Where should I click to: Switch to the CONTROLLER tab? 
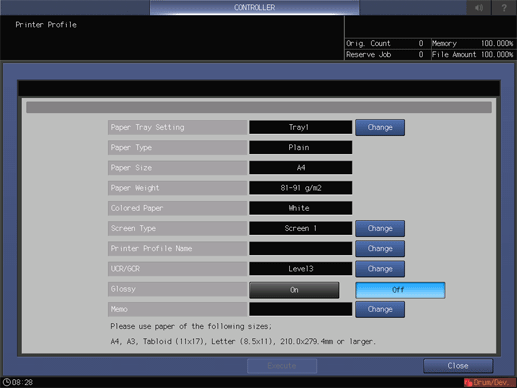click(254, 7)
